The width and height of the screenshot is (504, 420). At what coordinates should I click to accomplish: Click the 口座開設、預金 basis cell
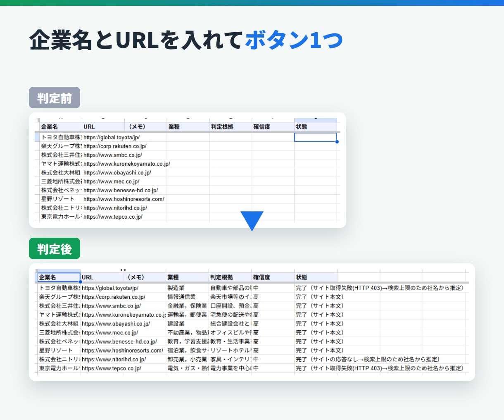230,306
